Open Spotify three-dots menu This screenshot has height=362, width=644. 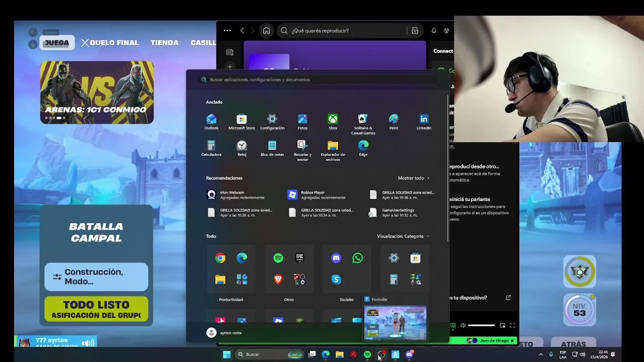(x=227, y=31)
